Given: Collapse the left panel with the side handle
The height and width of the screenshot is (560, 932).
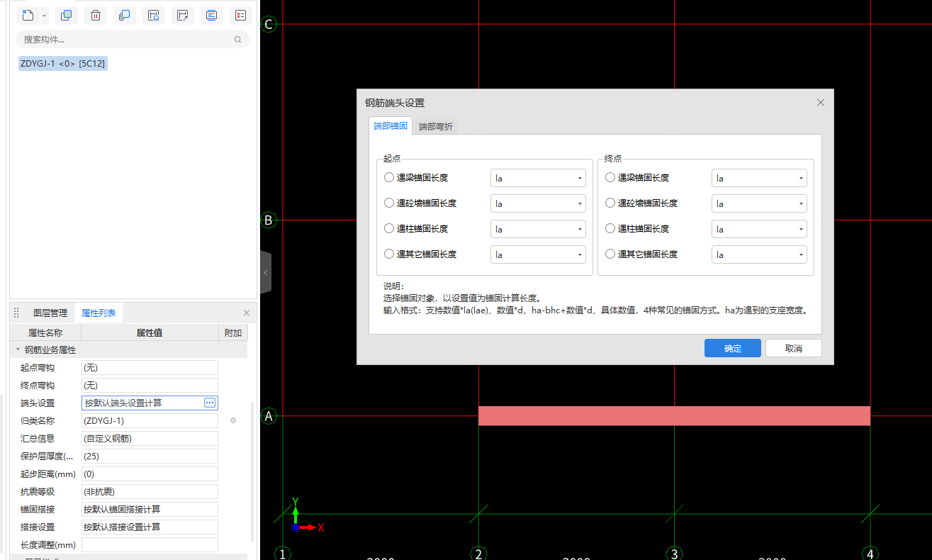Looking at the screenshot, I should [266, 272].
